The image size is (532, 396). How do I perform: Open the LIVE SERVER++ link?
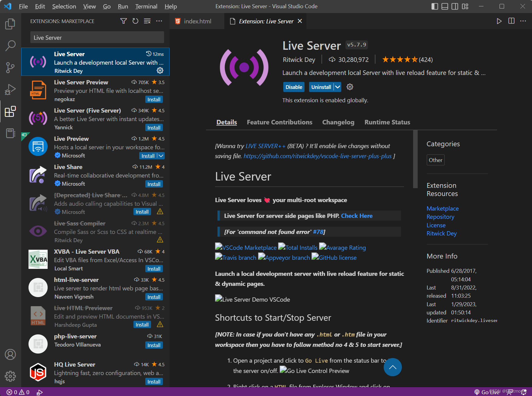coord(265,146)
